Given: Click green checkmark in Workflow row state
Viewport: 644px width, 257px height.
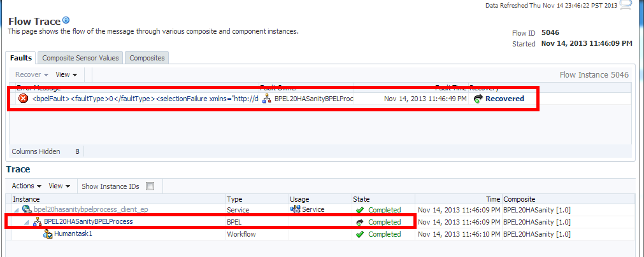Looking at the screenshot, I should [360, 235].
